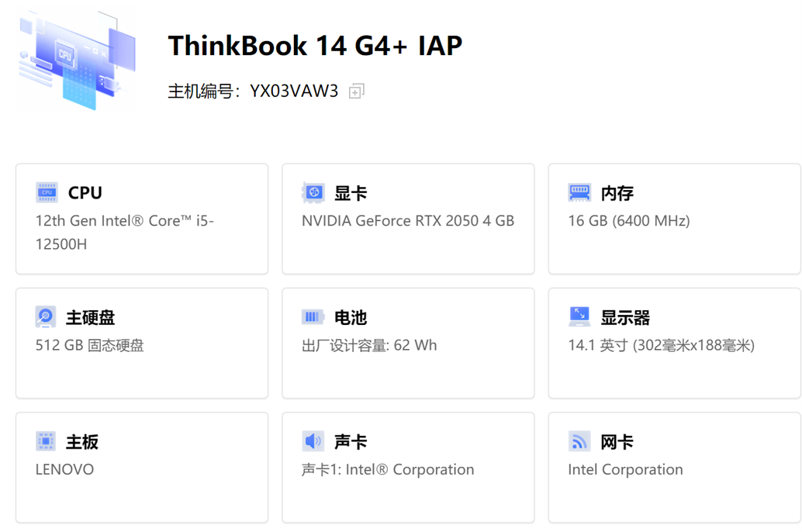Click the 电池 heading
802x532 pixels.
pyautogui.click(x=351, y=318)
